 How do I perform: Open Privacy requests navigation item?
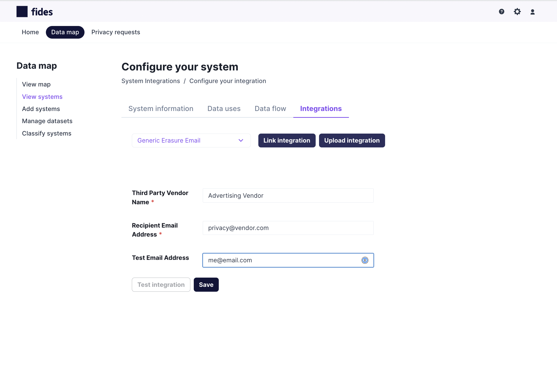(x=116, y=32)
